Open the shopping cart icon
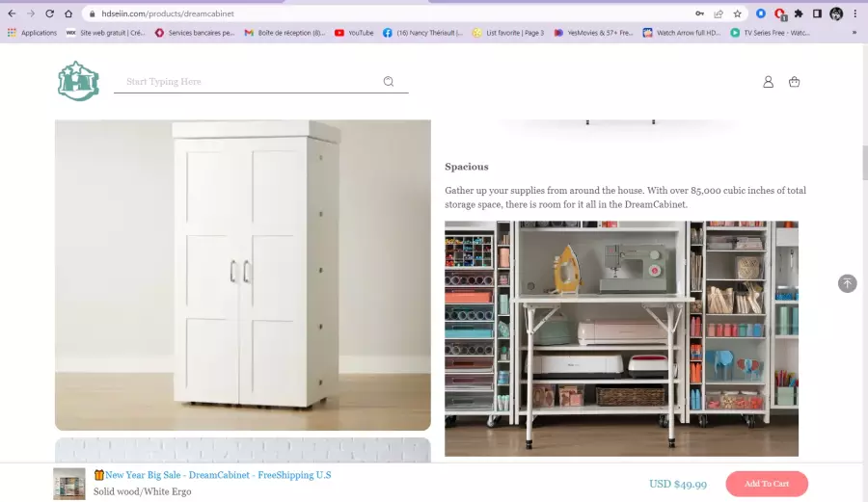This screenshot has height=502, width=868. pos(794,82)
